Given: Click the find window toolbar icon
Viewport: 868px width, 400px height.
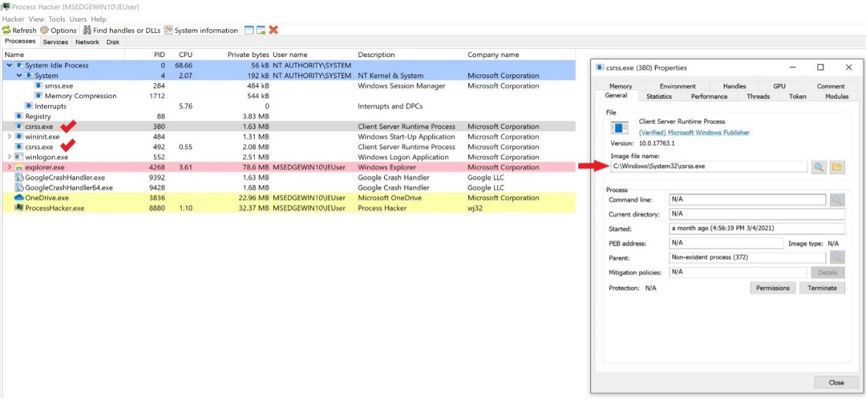Looking at the screenshot, I should click(249, 30).
